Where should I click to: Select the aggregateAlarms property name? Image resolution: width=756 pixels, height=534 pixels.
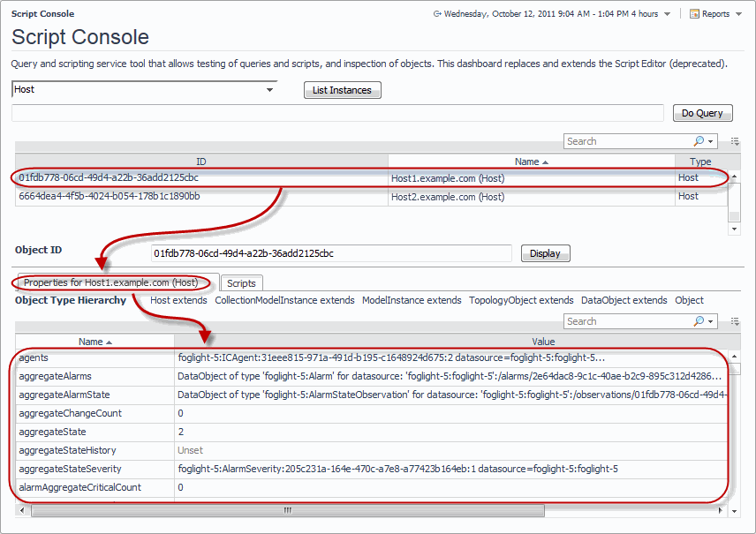[x=55, y=376]
